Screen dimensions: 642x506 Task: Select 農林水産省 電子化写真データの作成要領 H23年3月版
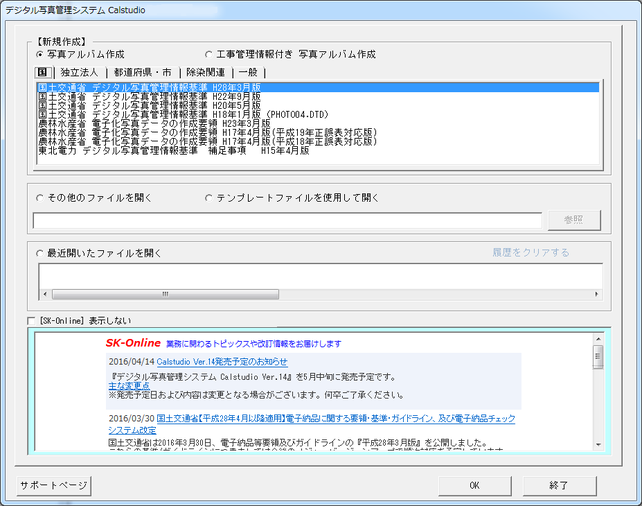(x=318, y=123)
